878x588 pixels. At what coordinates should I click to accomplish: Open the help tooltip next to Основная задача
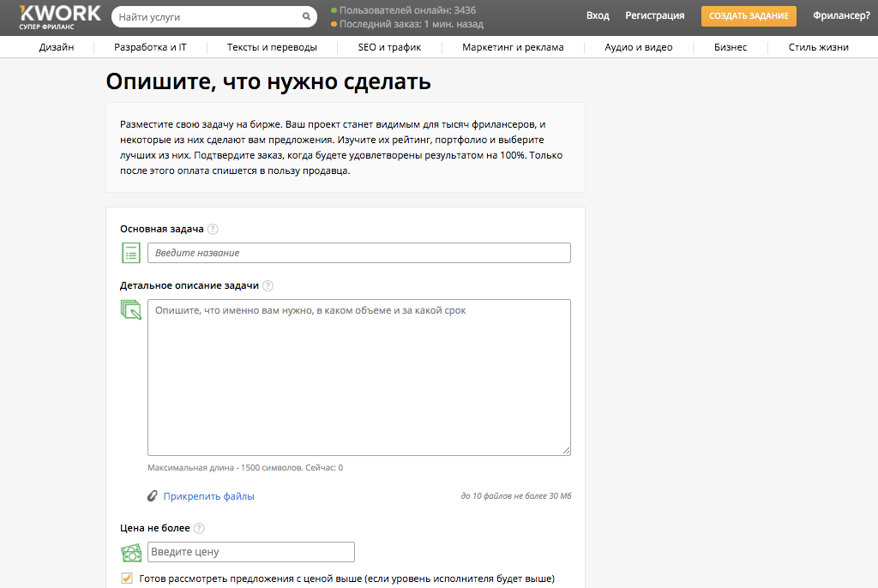coord(212,229)
